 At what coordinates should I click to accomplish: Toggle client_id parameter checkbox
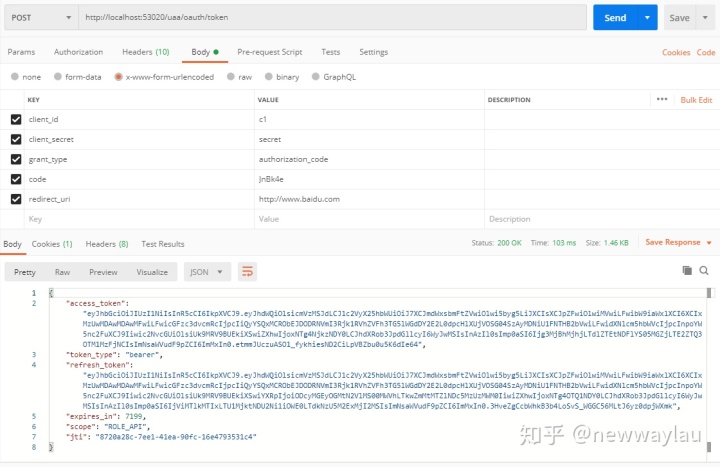pos(16,119)
